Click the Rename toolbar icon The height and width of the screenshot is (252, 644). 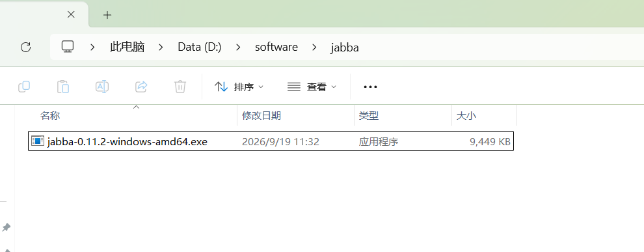[x=102, y=87]
